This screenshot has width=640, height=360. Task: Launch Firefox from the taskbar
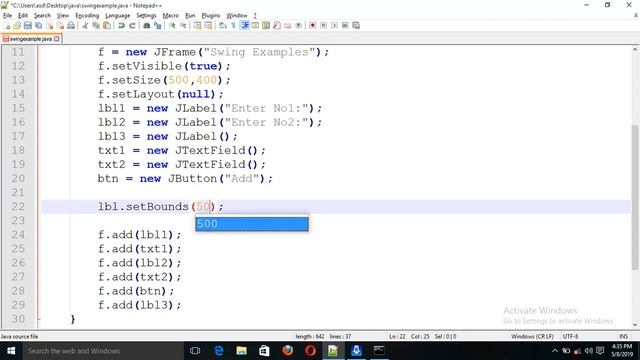coord(287,351)
